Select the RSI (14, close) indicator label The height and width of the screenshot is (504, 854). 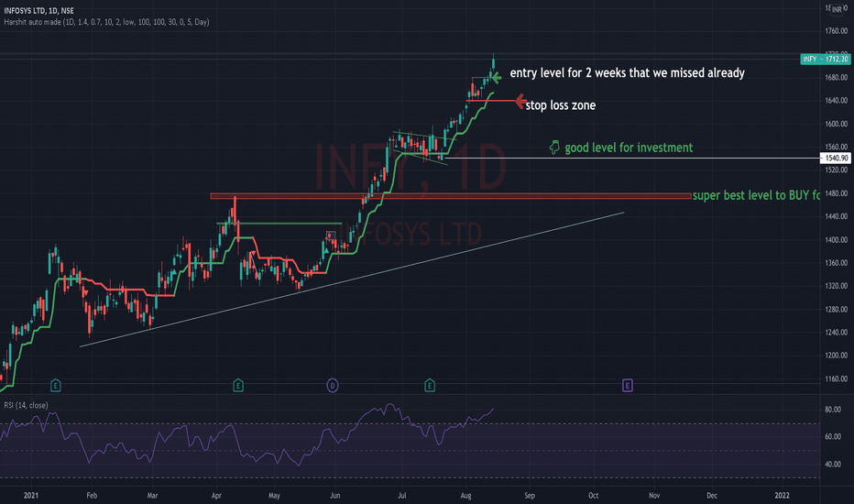(26, 405)
